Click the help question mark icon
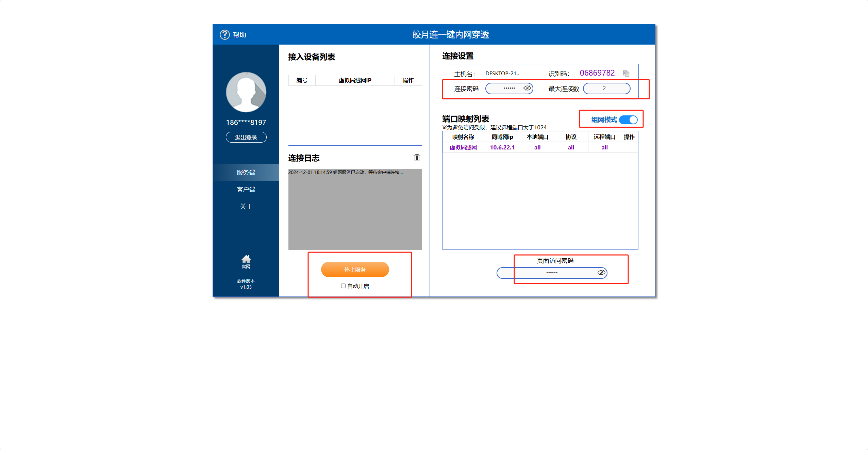 pos(224,35)
